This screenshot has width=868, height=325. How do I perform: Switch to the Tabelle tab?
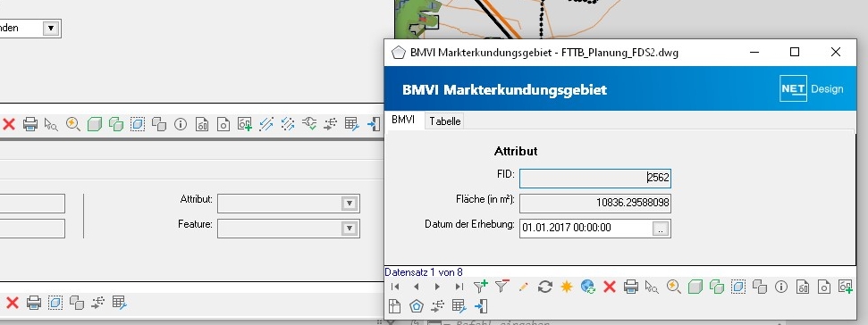click(445, 121)
